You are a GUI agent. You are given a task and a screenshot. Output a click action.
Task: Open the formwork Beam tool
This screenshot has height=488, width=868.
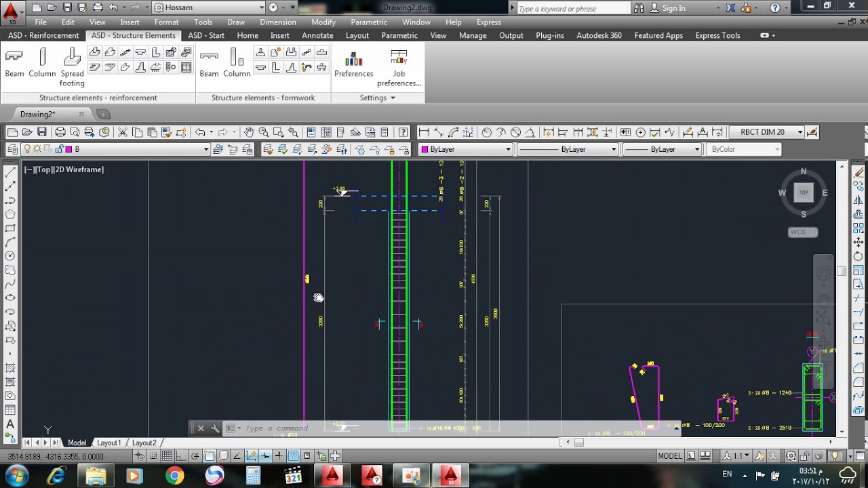(x=209, y=62)
